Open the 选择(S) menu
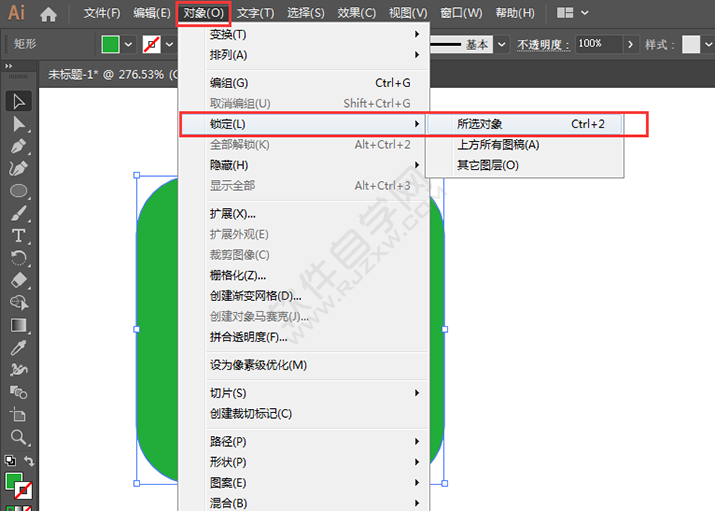Image resolution: width=715 pixels, height=511 pixels. [x=306, y=13]
